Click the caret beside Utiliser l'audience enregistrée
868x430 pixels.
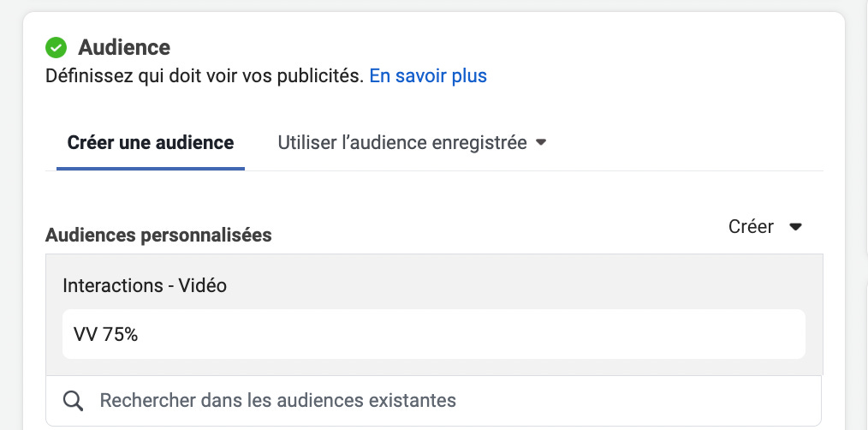tap(541, 143)
